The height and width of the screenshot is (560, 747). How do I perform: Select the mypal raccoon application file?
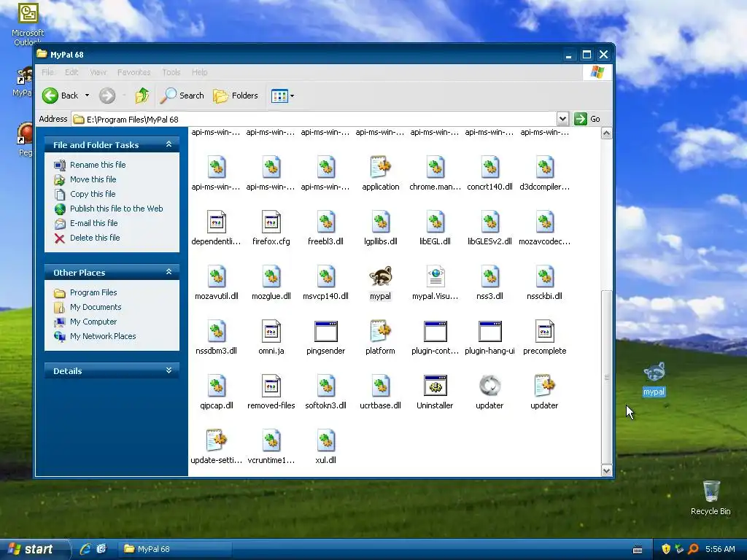point(380,284)
